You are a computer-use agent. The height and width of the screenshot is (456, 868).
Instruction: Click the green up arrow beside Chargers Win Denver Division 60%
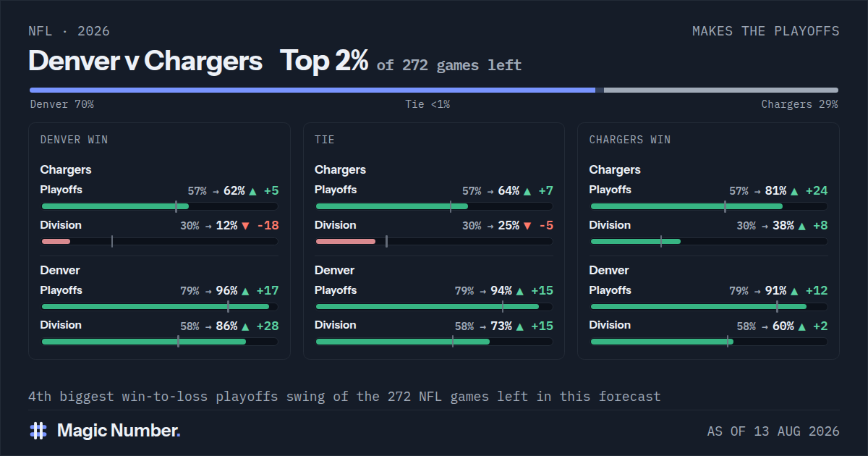[x=801, y=326]
